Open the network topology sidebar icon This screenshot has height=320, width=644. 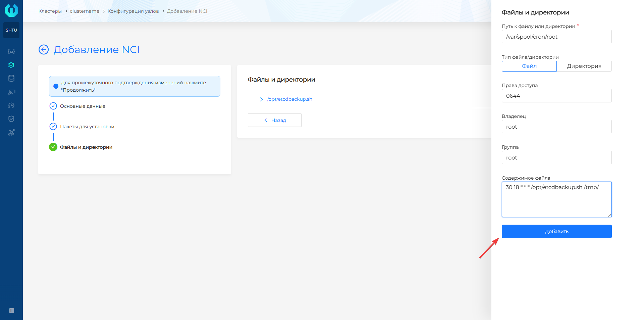click(11, 132)
